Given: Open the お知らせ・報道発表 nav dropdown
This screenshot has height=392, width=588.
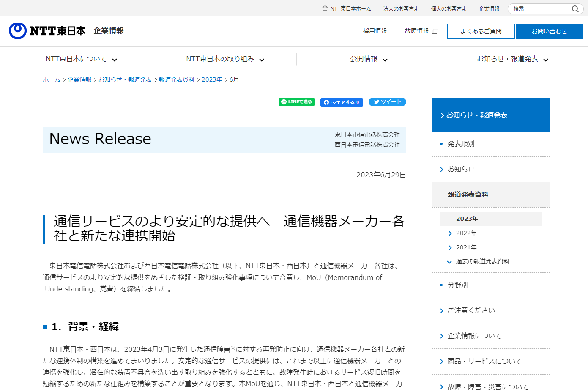Looking at the screenshot, I should point(546,60).
